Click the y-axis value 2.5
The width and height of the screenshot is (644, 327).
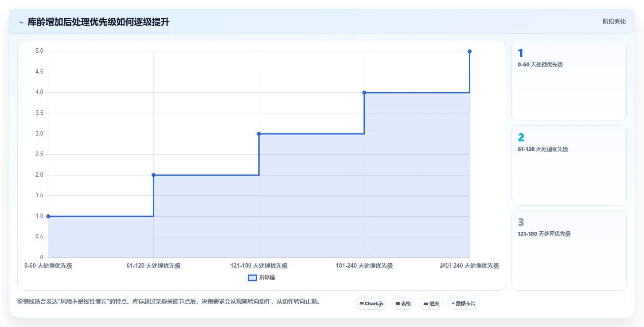tap(39, 154)
